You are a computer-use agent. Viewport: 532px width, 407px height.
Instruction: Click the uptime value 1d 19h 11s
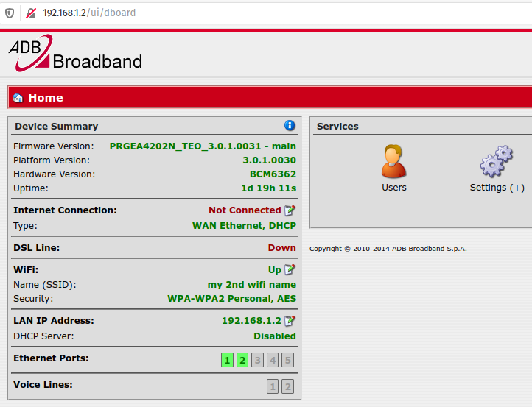268,188
